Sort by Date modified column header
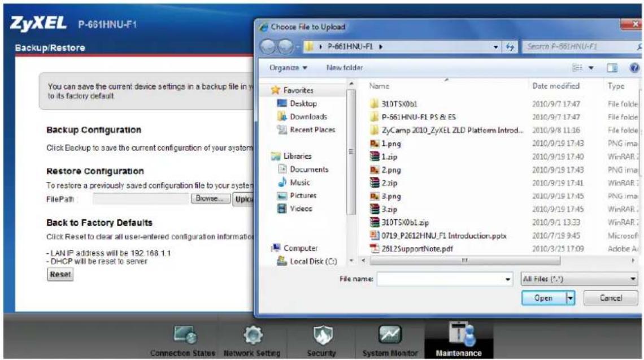The height and width of the screenshot is (360, 644). (x=556, y=86)
